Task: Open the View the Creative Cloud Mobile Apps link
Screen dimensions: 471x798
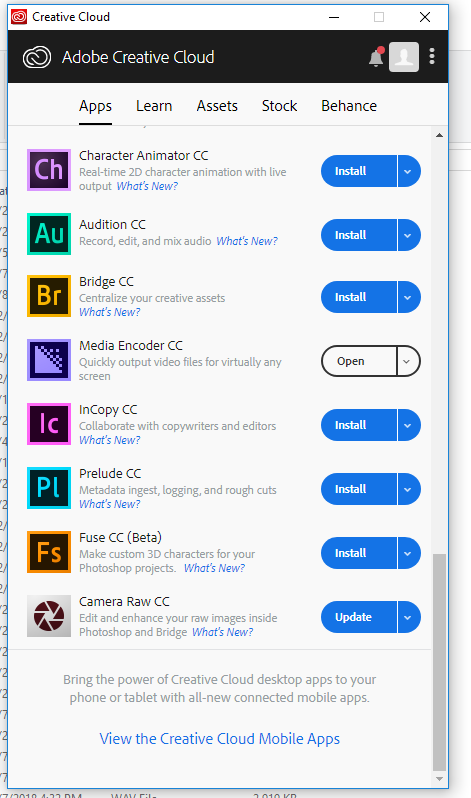Action: point(219,738)
